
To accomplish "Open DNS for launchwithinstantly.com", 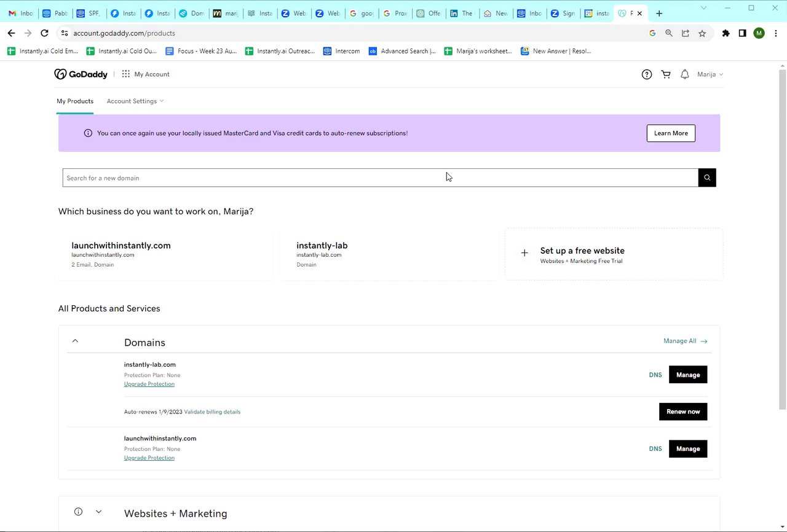I will coord(655,449).
